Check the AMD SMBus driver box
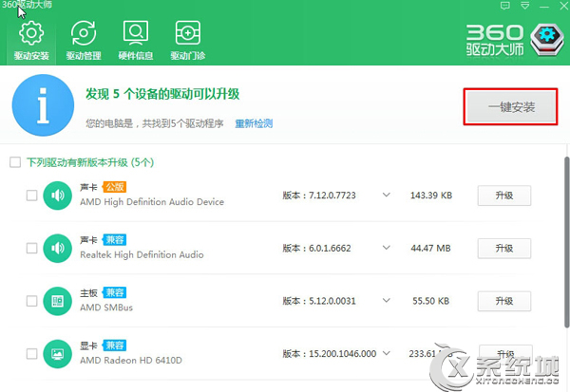The image size is (570, 392). (x=31, y=301)
